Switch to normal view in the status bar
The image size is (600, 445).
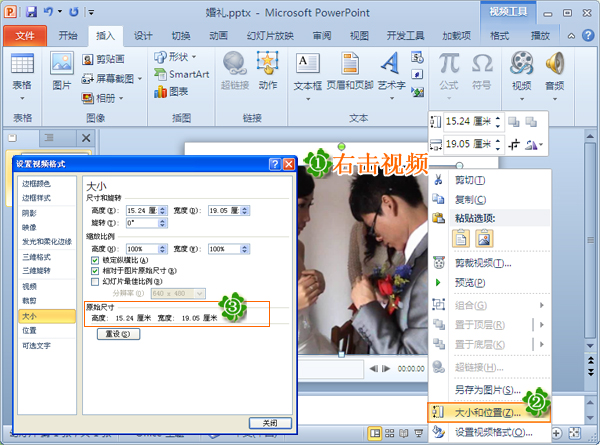click(x=375, y=433)
